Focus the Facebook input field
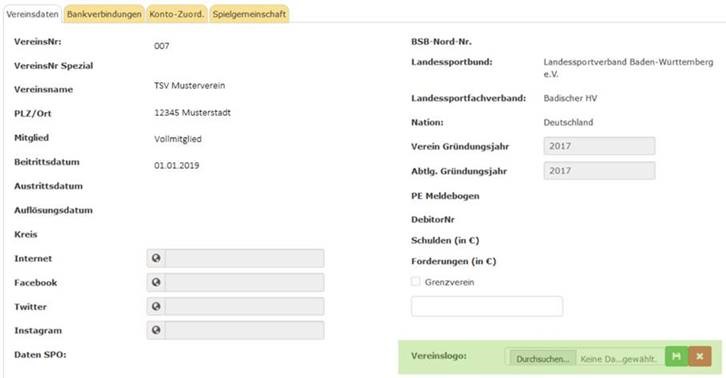 (x=244, y=282)
